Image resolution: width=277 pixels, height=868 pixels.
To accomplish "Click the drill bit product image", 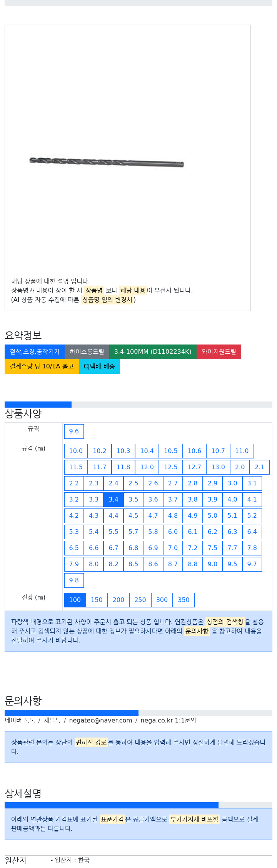I will click(x=107, y=162).
